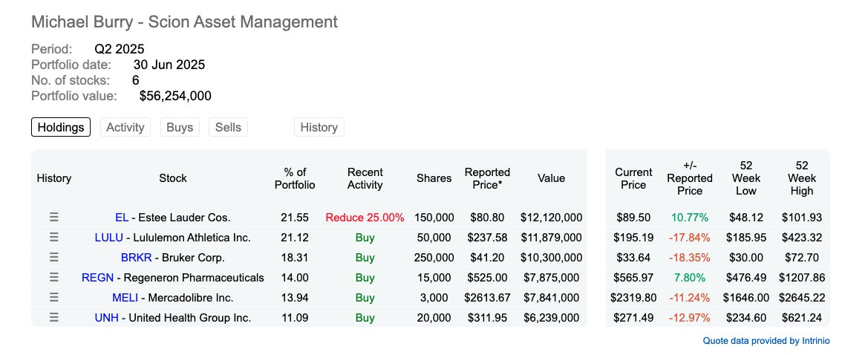Click reported price $311.95
The width and height of the screenshot is (868, 355).
[x=487, y=317]
